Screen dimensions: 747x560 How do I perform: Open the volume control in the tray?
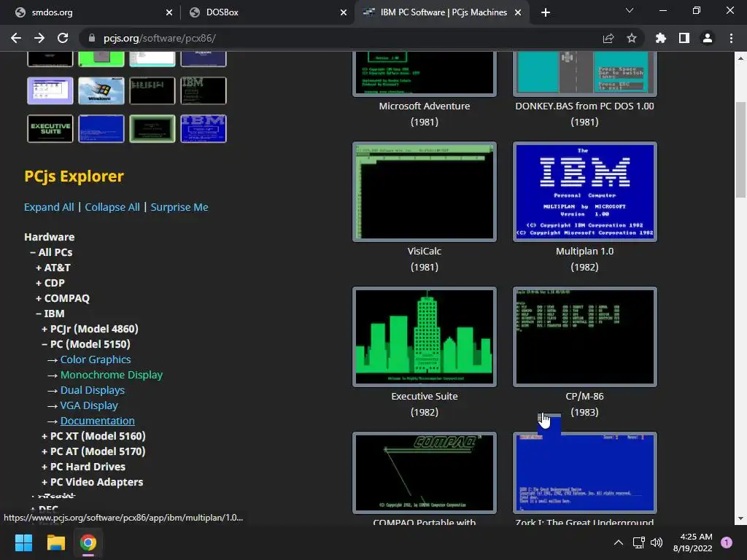(657, 542)
